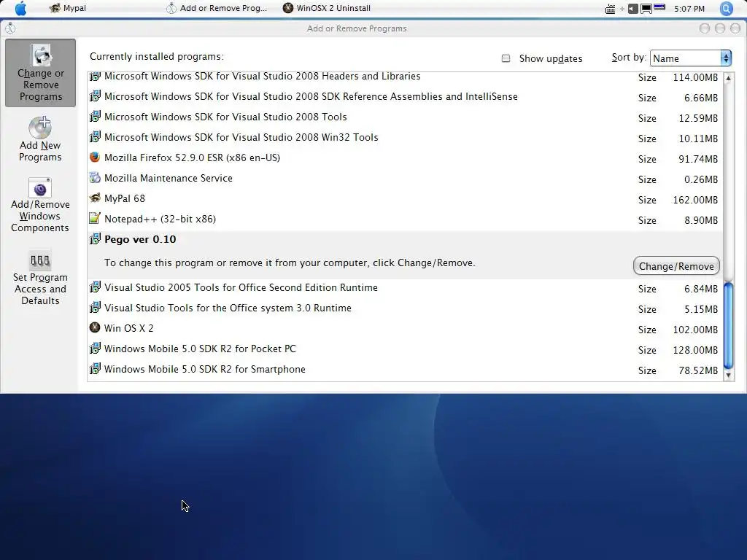Click the 91.74MB size value

(x=698, y=159)
